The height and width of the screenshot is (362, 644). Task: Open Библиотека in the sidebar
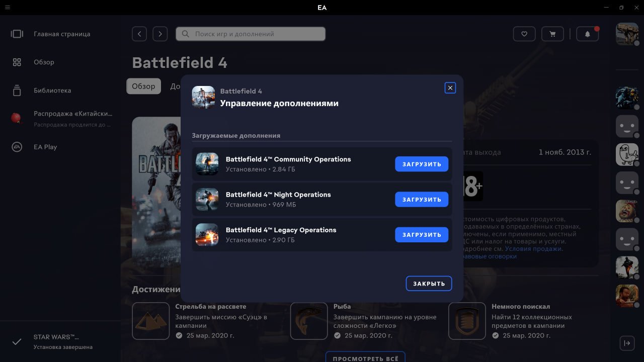[x=52, y=90]
